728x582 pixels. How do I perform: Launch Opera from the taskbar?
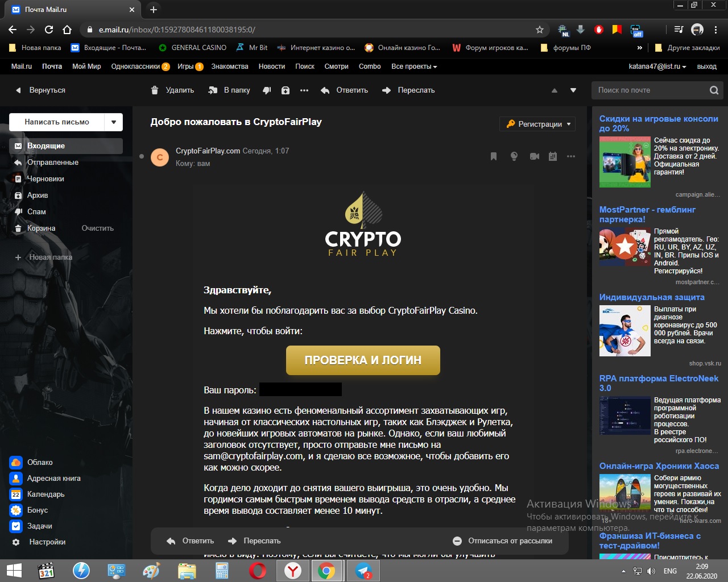tap(258, 571)
